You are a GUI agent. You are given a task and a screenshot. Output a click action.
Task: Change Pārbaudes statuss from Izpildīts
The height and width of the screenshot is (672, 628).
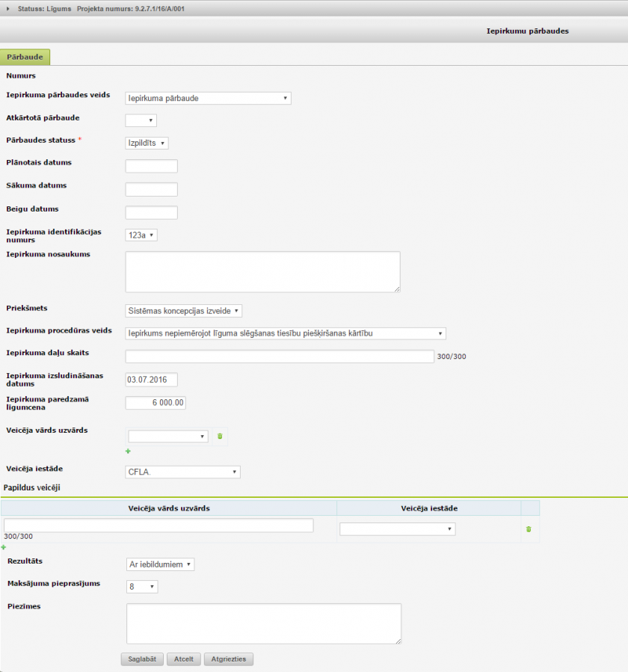click(x=147, y=143)
